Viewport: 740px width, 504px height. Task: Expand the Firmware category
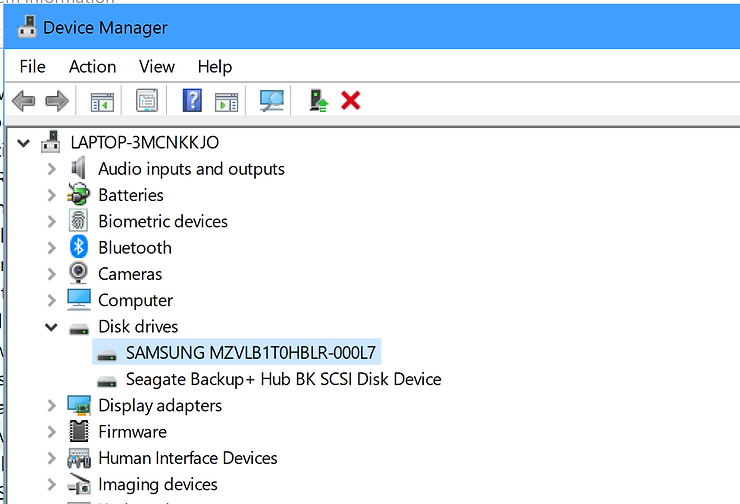[x=51, y=432]
